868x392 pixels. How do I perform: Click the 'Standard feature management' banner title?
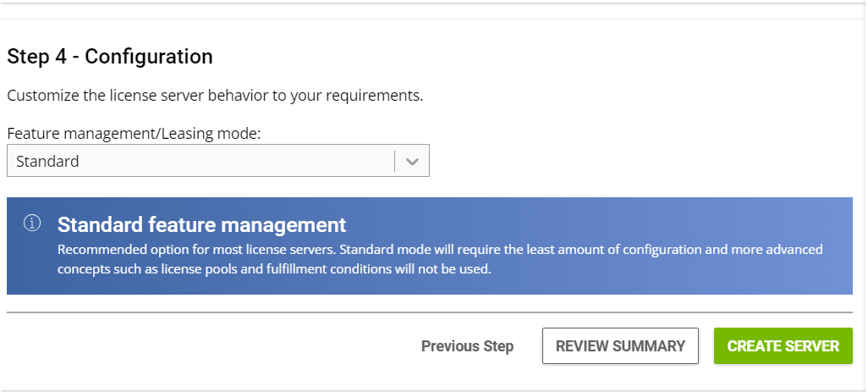[x=201, y=224]
